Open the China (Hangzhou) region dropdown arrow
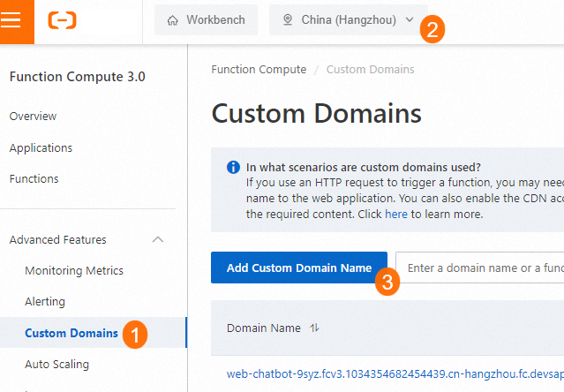 pyautogui.click(x=409, y=19)
